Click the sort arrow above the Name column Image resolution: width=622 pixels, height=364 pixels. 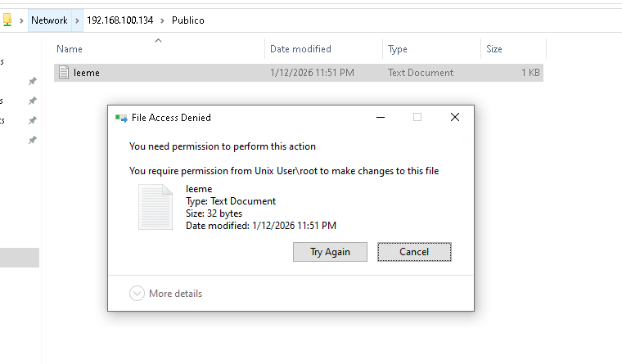158,40
